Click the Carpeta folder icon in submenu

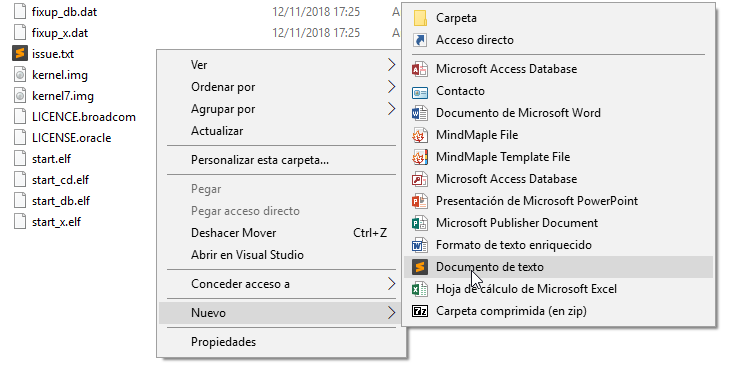click(x=420, y=18)
